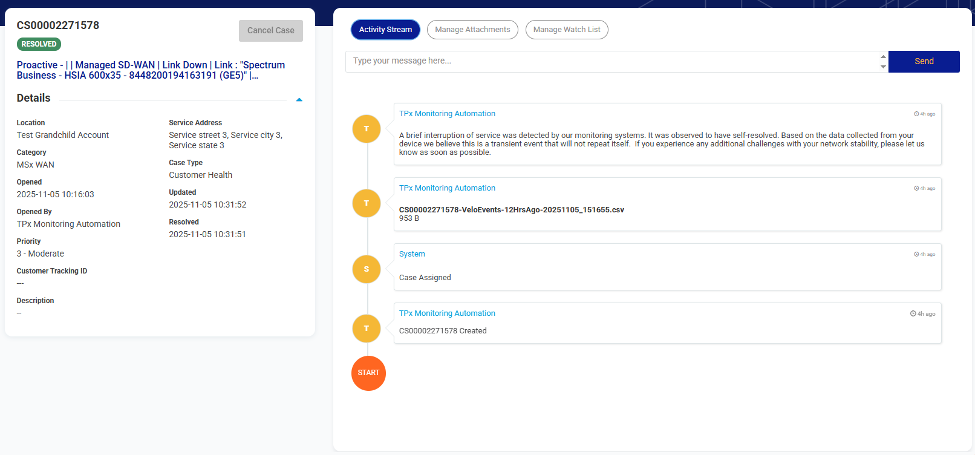Click the clock icon on the Case Created entry
Viewport: 977px width, 456px height.
pyautogui.click(x=912, y=314)
